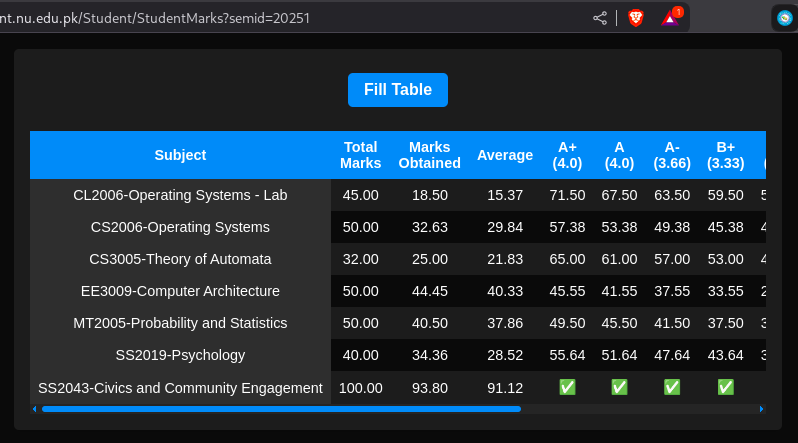Click average 91.12 cell
Screen dimensions: 798x443
click(505, 388)
